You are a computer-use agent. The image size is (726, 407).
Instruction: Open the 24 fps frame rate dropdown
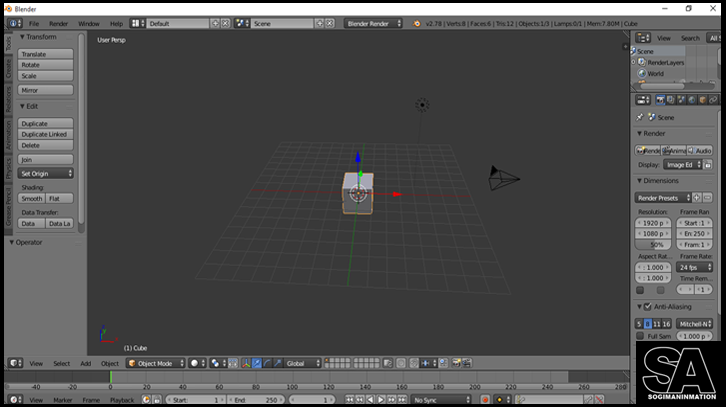[x=695, y=267]
